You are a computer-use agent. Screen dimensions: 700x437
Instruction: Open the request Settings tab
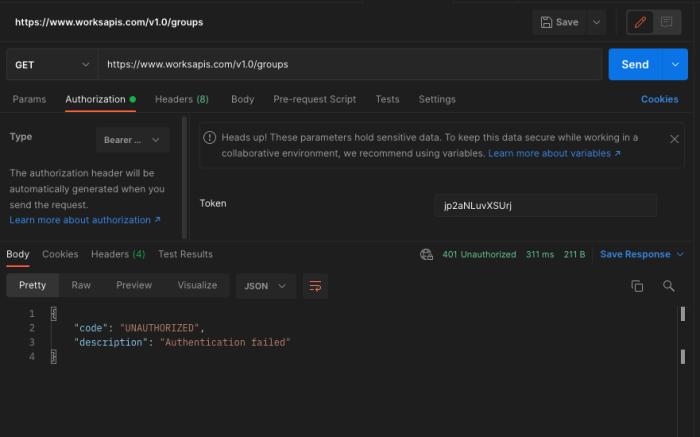coord(437,99)
